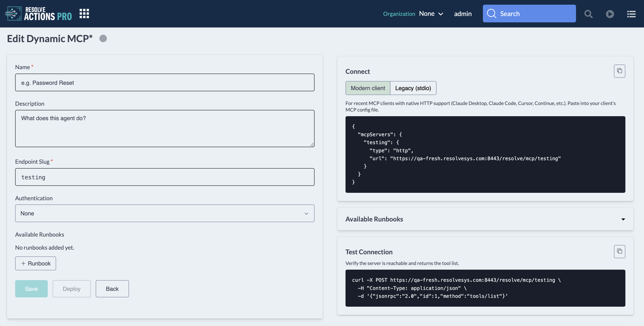Click the Resolve Actions Pro logo

38,14
